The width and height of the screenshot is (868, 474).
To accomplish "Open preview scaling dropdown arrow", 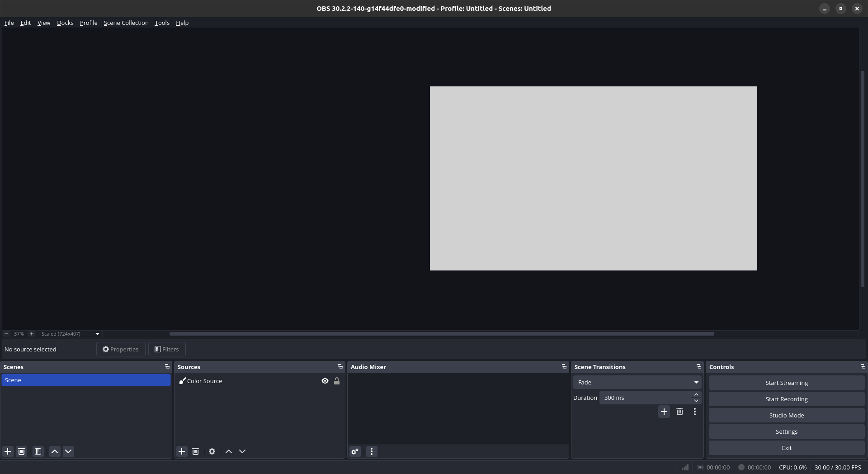I will [x=97, y=334].
